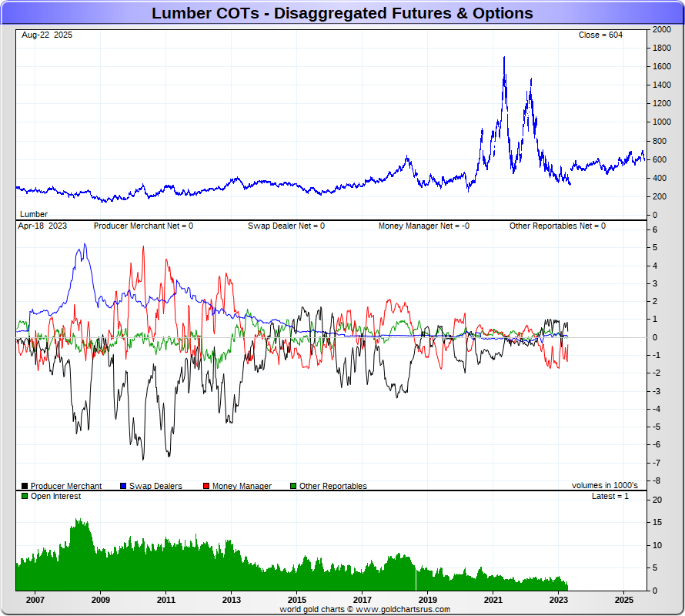Viewport: 685px width, 616px height.
Task: Click the 600 price axis label
Action: (660, 159)
